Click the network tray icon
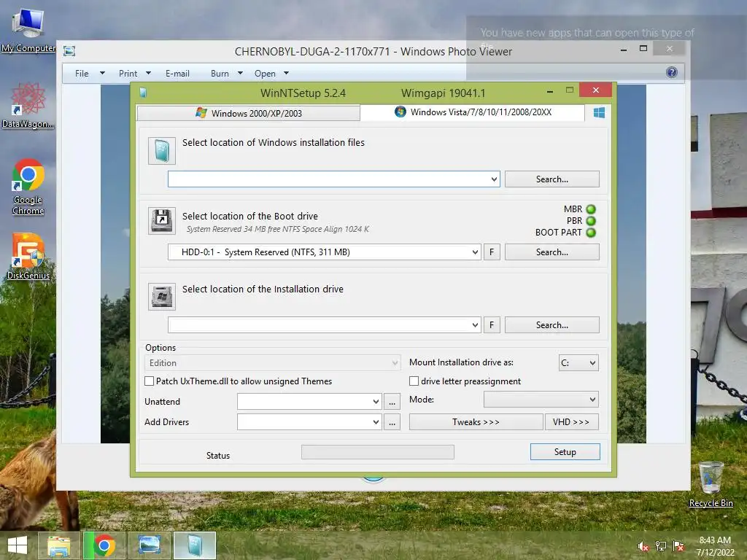The image size is (747, 560). click(x=661, y=546)
